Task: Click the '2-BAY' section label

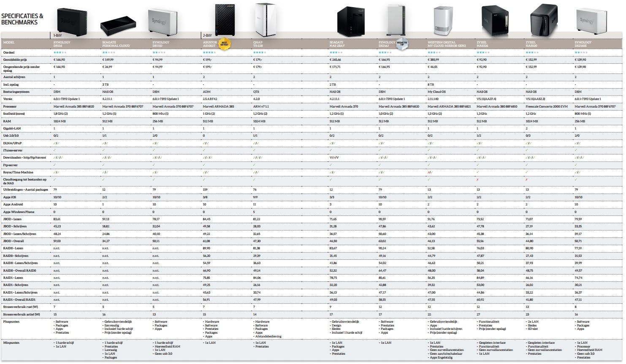Action: click(208, 36)
